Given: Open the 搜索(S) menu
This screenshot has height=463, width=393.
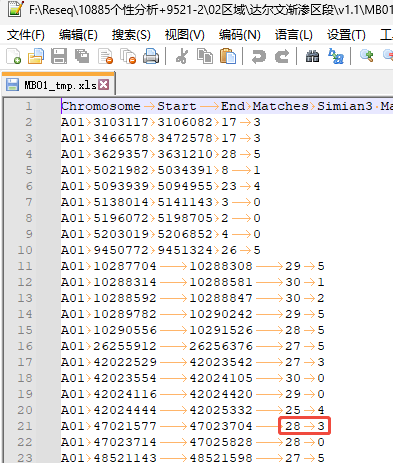Looking at the screenshot, I should (x=131, y=35).
